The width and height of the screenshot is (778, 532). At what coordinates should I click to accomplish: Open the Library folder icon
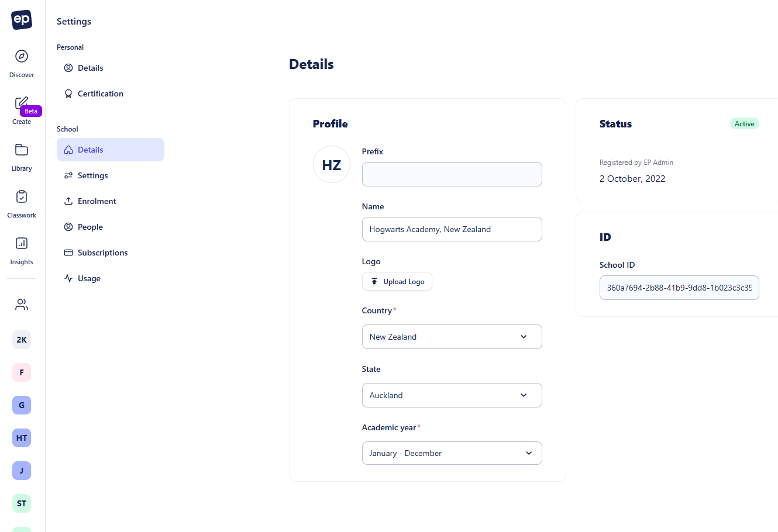click(x=22, y=150)
